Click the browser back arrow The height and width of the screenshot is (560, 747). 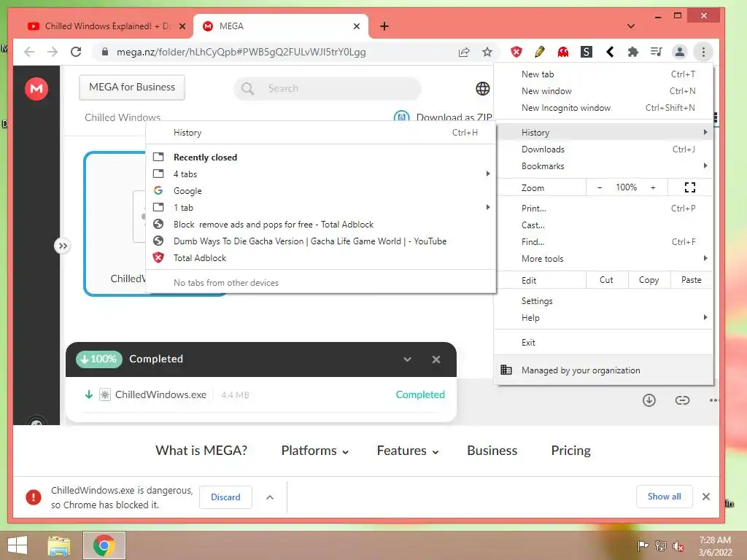[x=29, y=52]
